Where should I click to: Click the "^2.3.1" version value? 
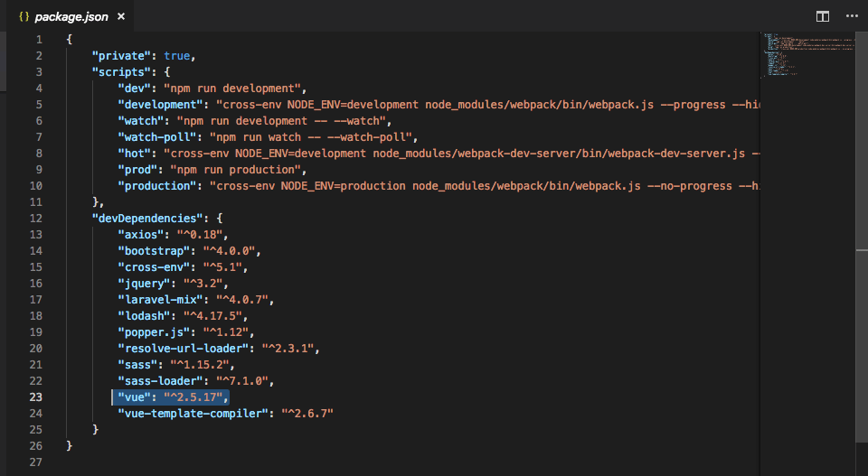[288, 349]
